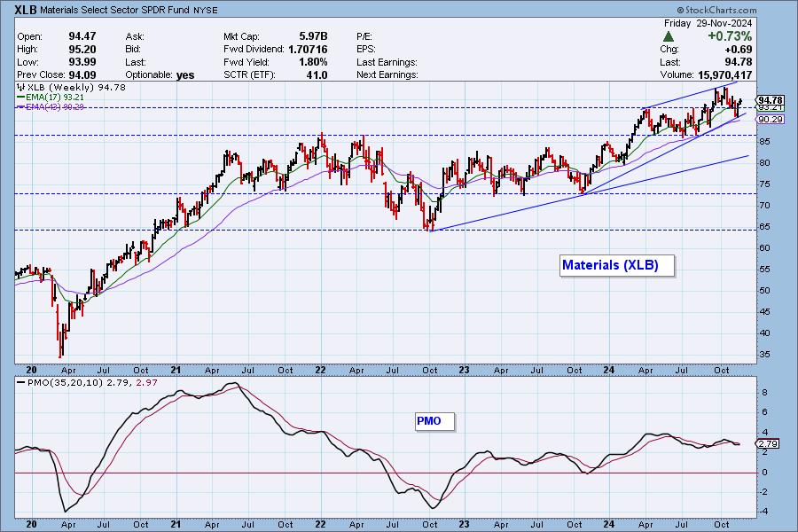Click the black PMO legend line swatch
This screenshot has width=798, height=532.
click(21, 382)
